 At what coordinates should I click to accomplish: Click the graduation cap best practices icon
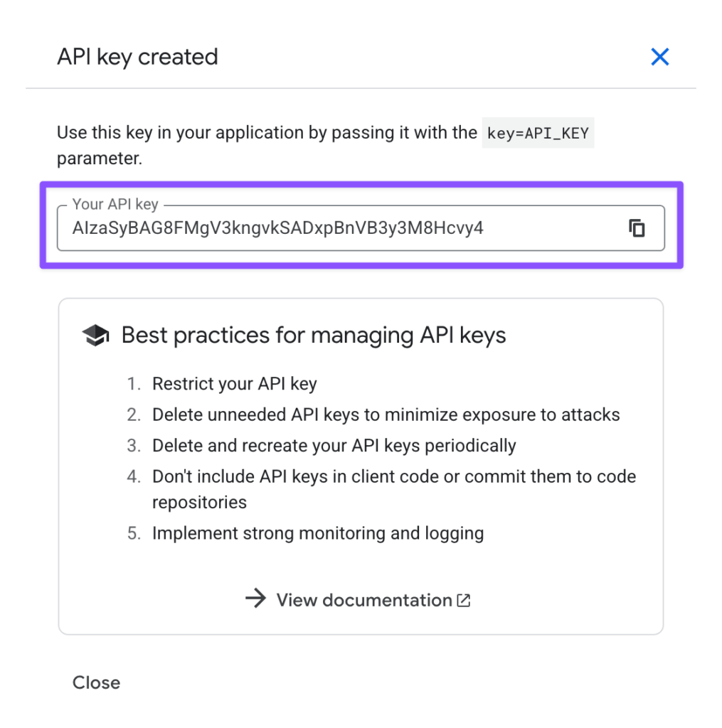pyautogui.click(x=96, y=336)
